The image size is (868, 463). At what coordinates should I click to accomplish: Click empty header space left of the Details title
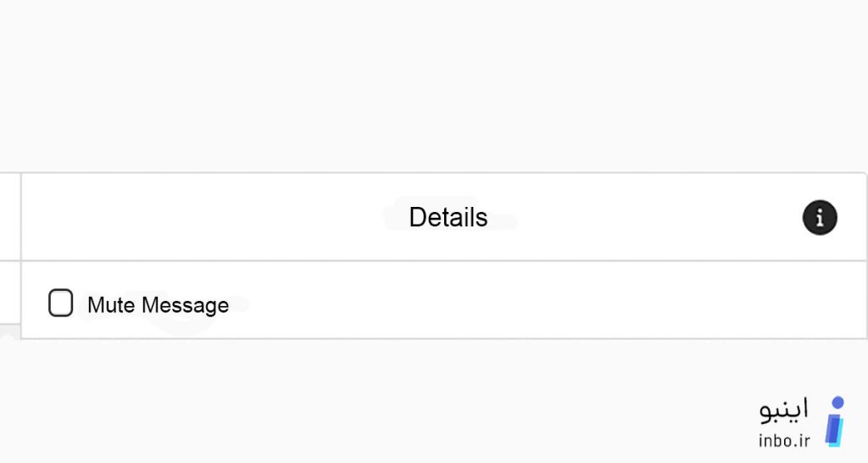tap(210, 217)
